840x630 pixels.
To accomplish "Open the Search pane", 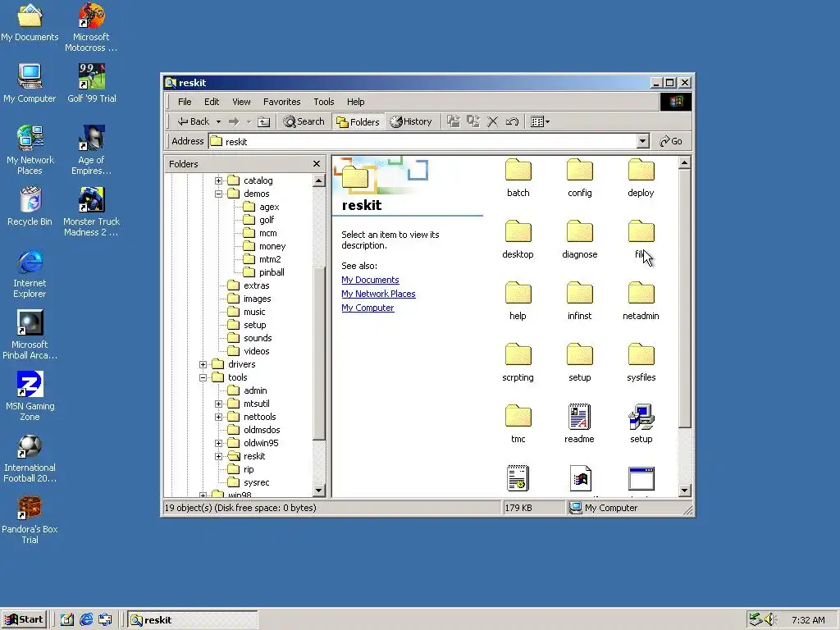I will click(x=304, y=121).
